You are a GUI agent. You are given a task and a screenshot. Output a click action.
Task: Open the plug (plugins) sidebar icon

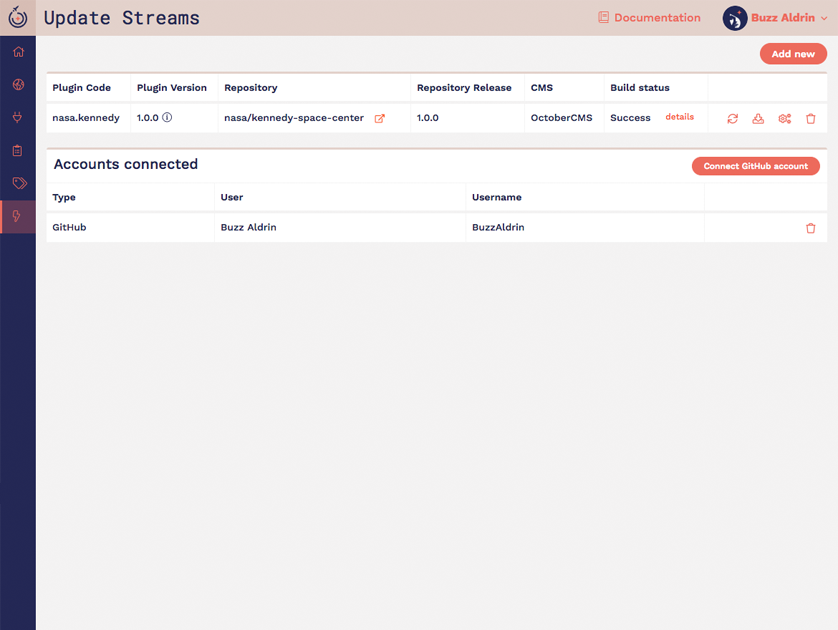tap(18, 117)
